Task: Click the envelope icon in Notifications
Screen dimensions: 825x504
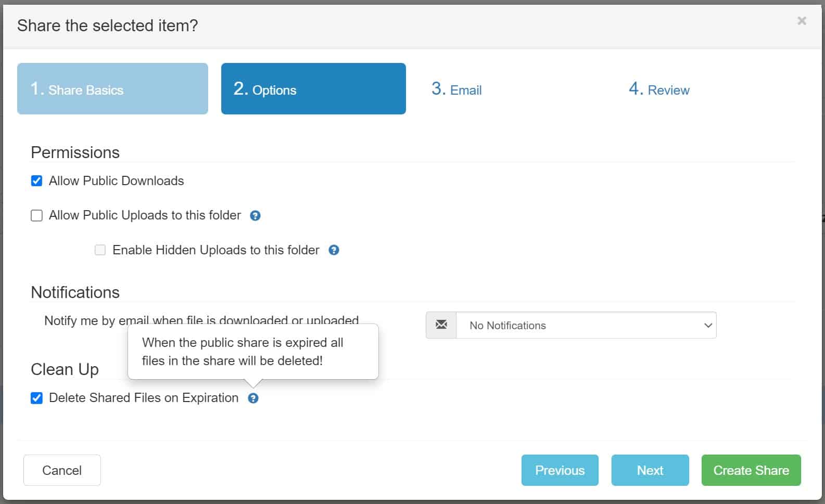Action: pyautogui.click(x=441, y=325)
